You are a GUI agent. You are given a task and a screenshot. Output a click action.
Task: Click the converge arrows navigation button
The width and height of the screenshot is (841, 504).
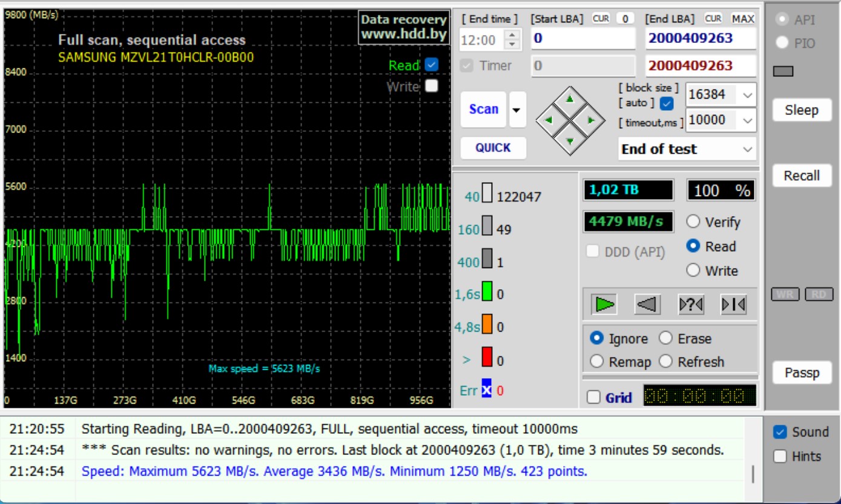pos(733,304)
